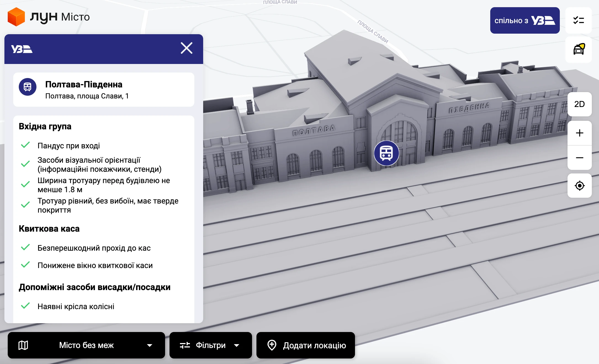Click the arrow on the Фільтри button
599x364 pixels.
coord(237,345)
